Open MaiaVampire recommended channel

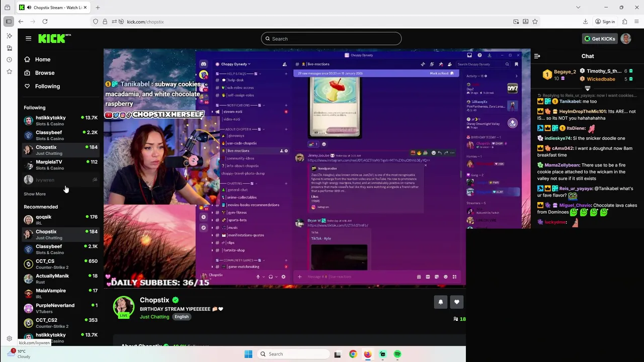pos(60,294)
